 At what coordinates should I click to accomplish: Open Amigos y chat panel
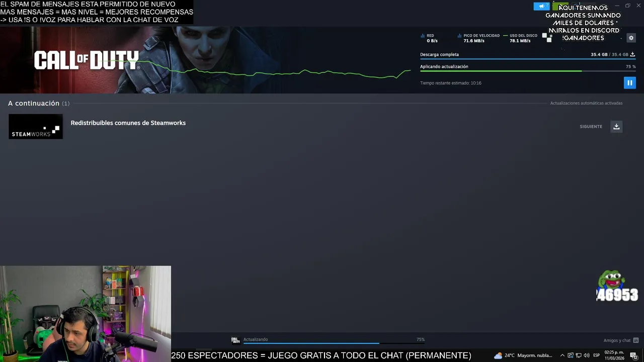[x=617, y=340]
